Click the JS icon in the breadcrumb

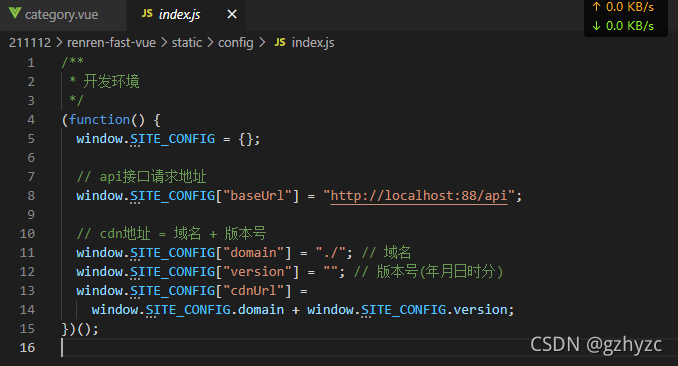coord(280,42)
